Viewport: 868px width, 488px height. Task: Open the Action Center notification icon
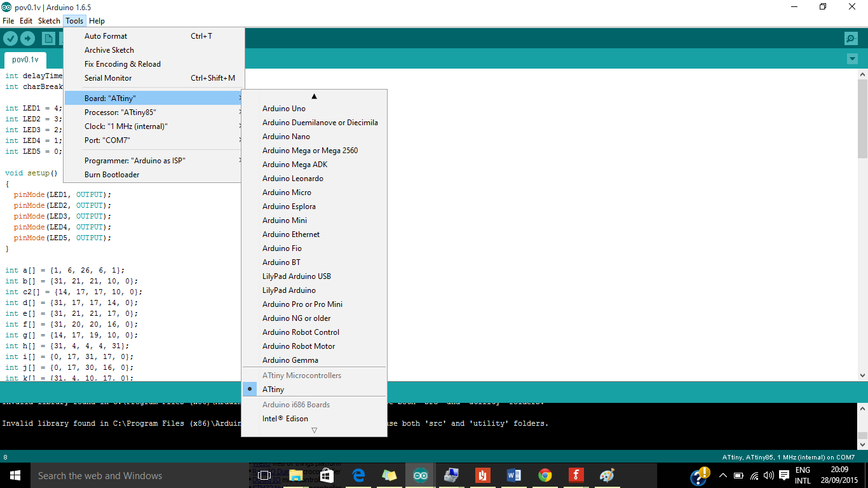[785, 475]
